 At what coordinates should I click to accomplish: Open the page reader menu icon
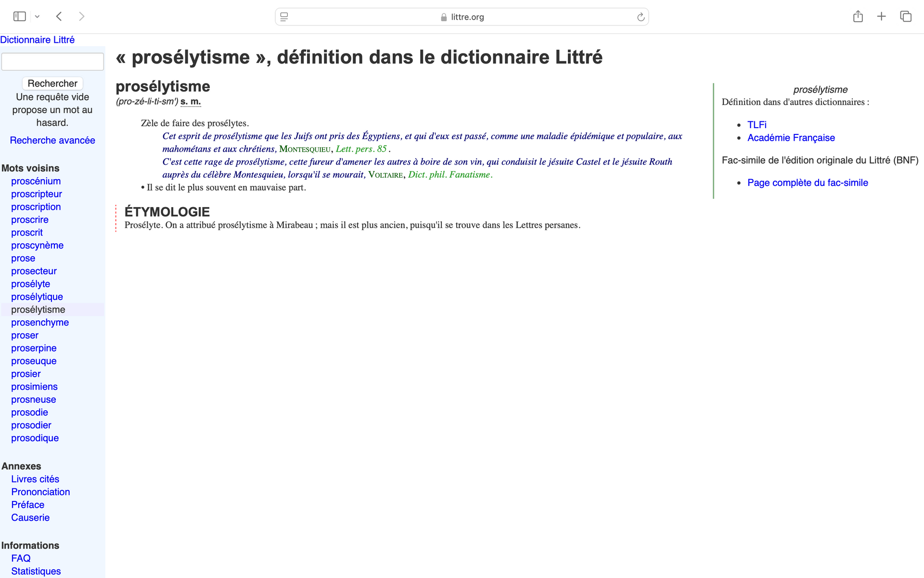[284, 17]
